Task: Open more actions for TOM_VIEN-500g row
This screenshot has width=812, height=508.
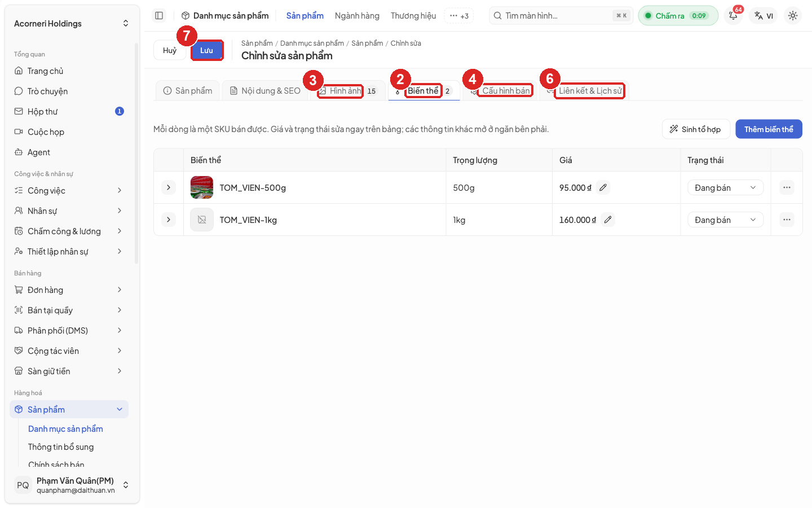Action: pyautogui.click(x=787, y=187)
